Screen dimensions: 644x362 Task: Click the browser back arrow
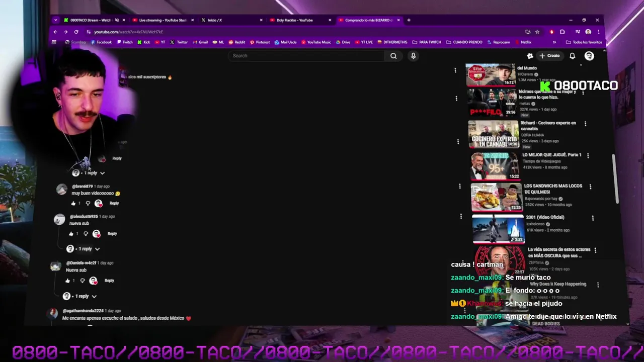tap(55, 32)
